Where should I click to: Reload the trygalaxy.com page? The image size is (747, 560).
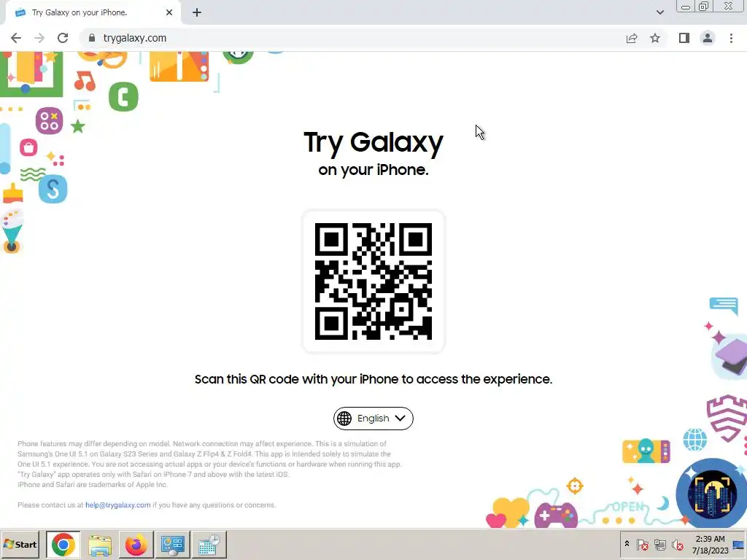coord(63,38)
